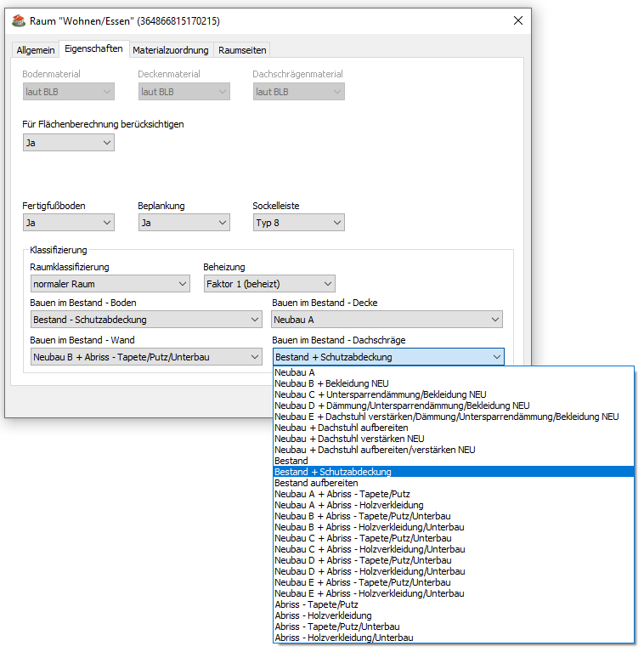The width and height of the screenshot is (644, 652).
Task: Switch to the Allgemein tab
Action: (x=36, y=50)
